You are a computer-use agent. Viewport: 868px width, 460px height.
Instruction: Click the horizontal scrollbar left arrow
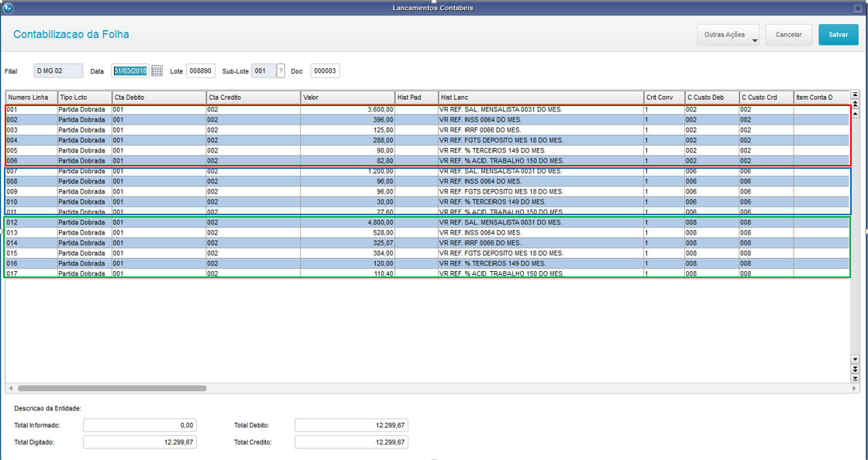tap(11, 388)
